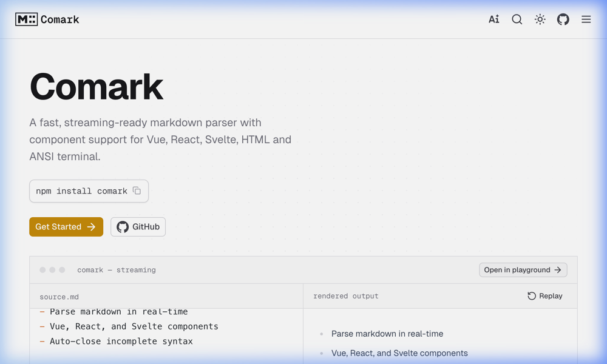
Task: Click the Comark wordmark in the header
Action: pyautogui.click(x=61, y=19)
